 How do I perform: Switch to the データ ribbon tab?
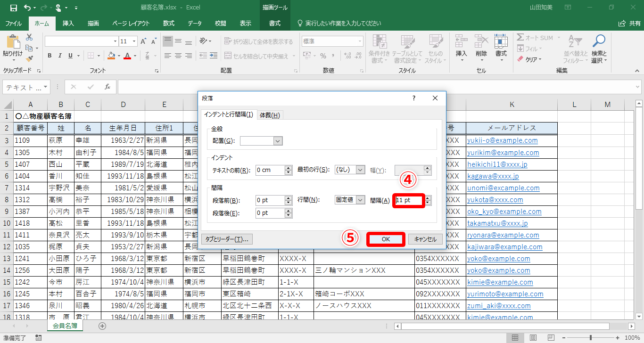pyautogui.click(x=195, y=24)
